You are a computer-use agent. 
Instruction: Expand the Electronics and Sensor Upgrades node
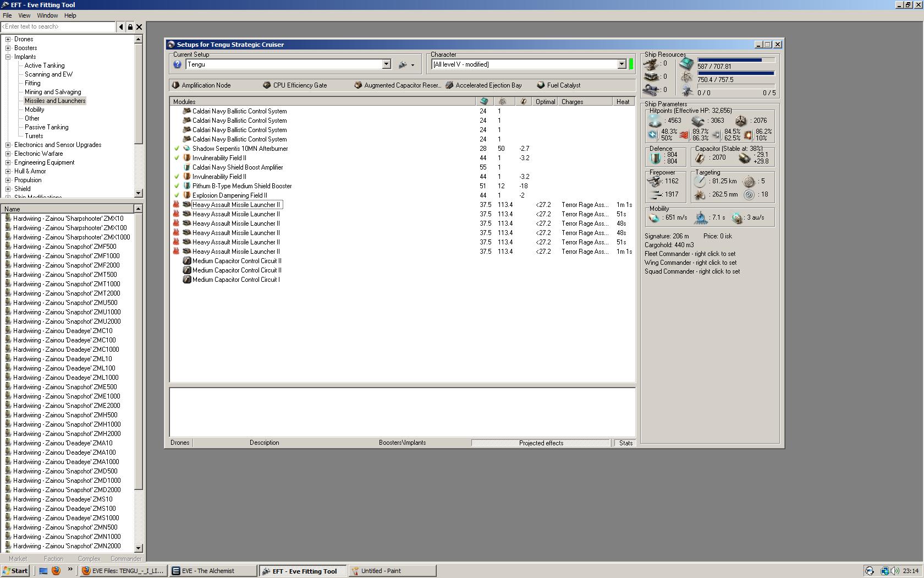8,145
